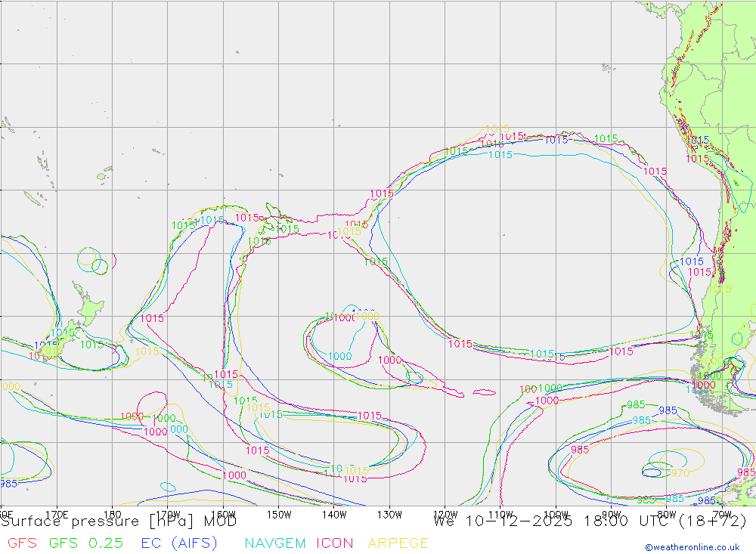Image resolution: width=756 pixels, height=554 pixels.
Task: Choose the blue EC (AIFS) legend entry
Action: (179, 543)
